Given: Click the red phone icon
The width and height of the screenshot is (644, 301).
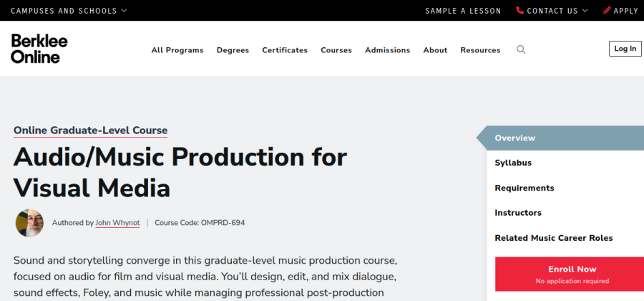Looking at the screenshot, I should click(x=520, y=10).
